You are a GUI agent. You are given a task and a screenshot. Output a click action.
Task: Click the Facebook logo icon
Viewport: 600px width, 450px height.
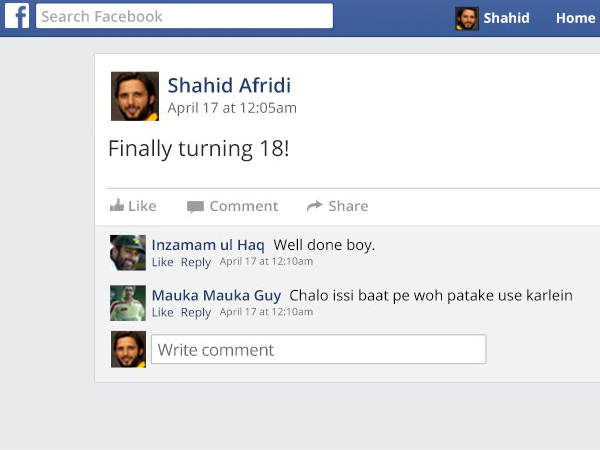17,17
